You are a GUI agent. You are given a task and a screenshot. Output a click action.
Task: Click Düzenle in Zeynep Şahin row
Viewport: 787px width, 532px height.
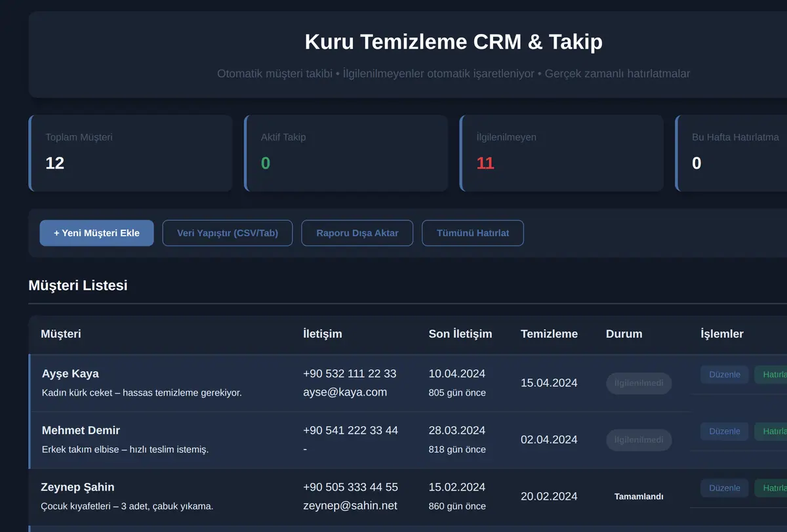(x=725, y=488)
